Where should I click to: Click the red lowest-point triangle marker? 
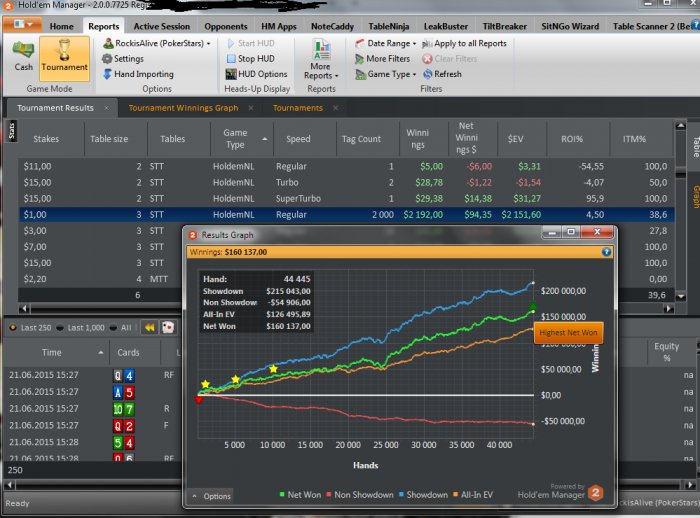[x=199, y=400]
